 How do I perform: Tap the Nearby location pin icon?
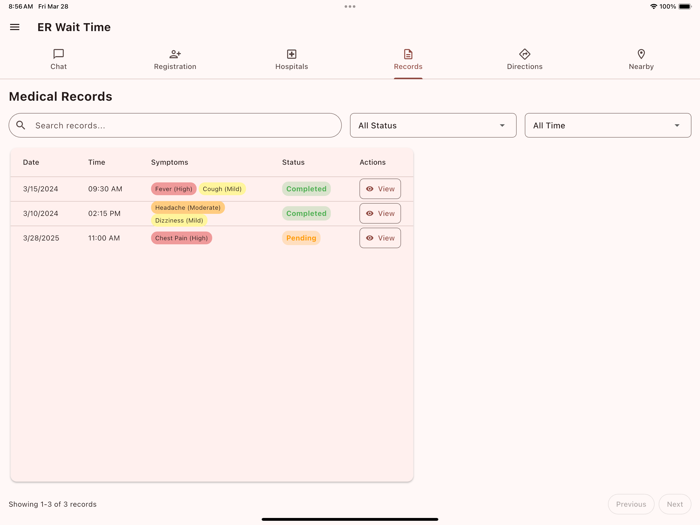coord(641,54)
